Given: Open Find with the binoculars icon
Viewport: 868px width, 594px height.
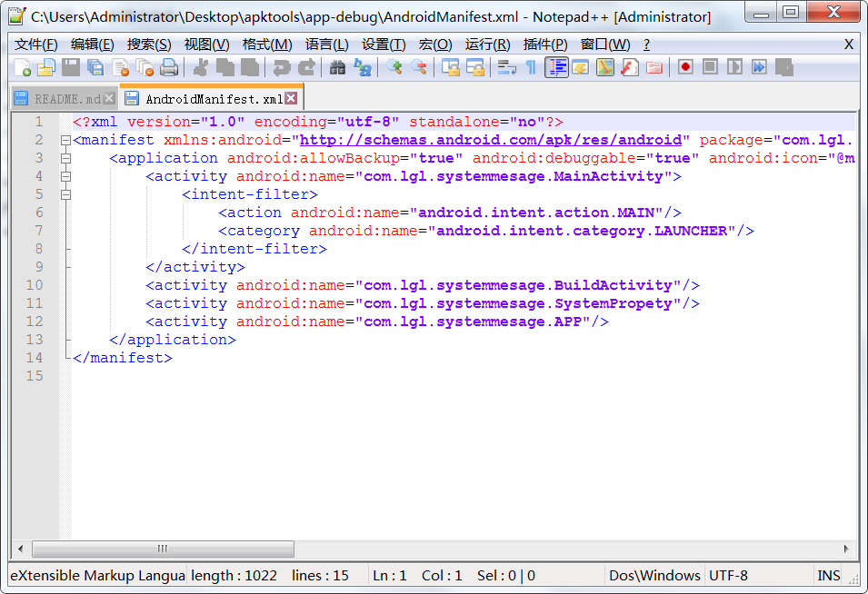Looking at the screenshot, I should pos(337,67).
